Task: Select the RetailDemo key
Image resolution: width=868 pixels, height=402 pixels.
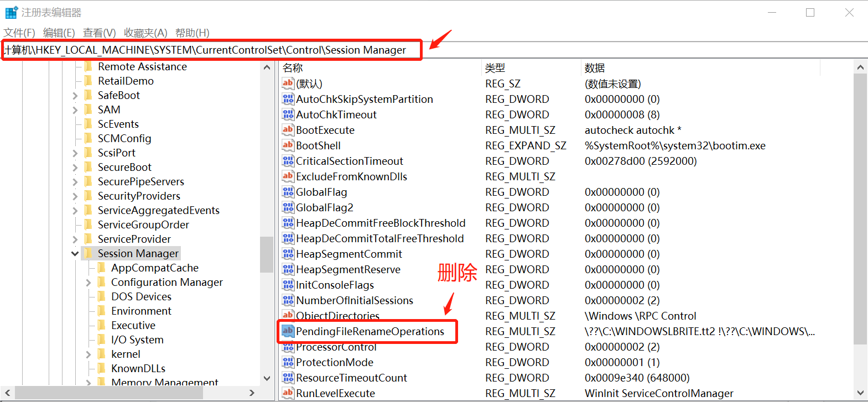Action: tap(126, 81)
